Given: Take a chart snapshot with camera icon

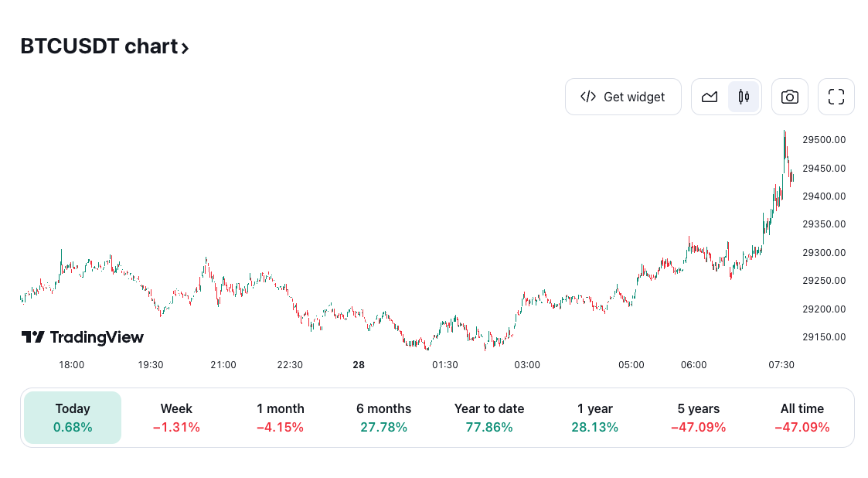Looking at the screenshot, I should point(789,97).
